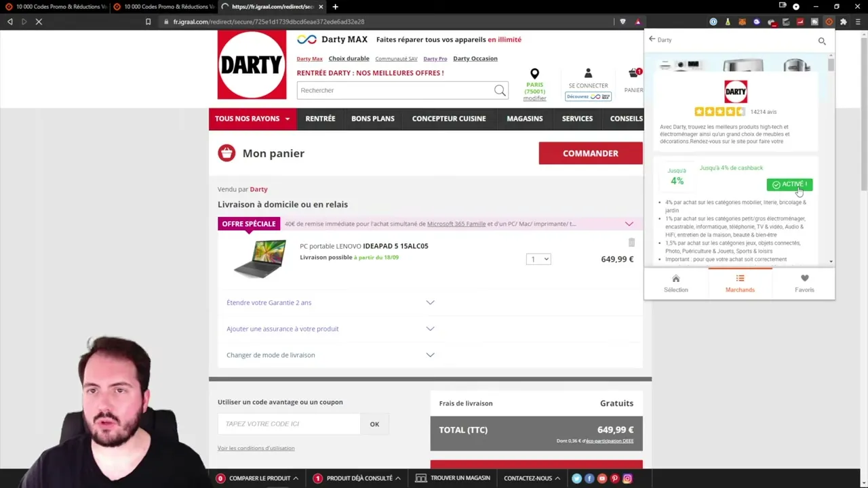
Task: Open the Favoris heart tab
Action: pyautogui.click(x=804, y=283)
